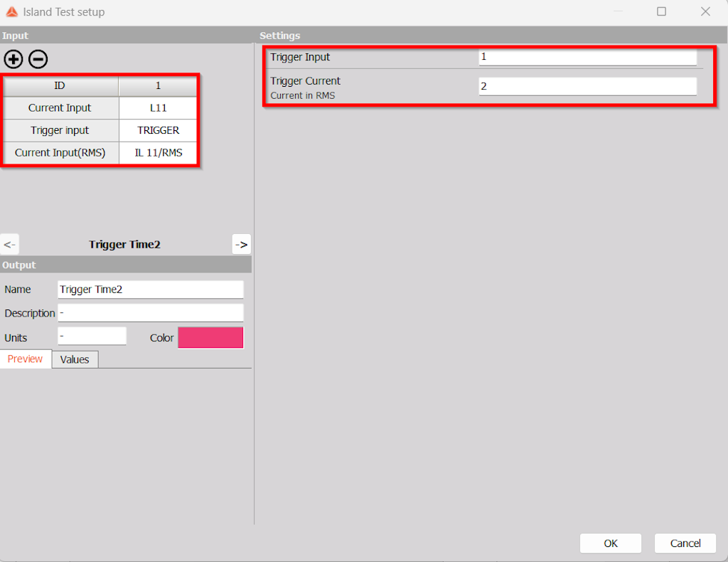The width and height of the screenshot is (728, 562).
Task: Click the ID column header cell
Action: [x=60, y=86]
